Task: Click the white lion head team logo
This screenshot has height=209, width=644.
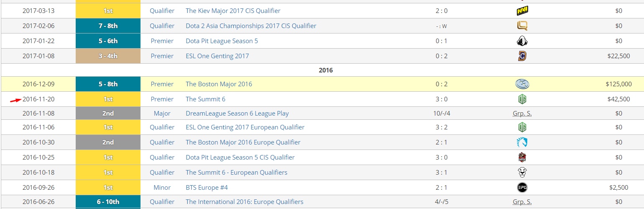Action: click(522, 173)
